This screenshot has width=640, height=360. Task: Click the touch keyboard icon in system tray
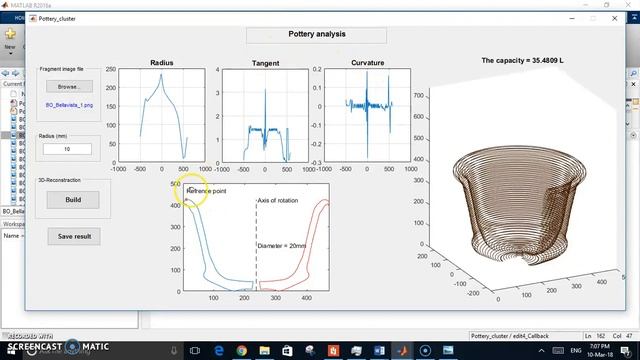[x=558, y=351]
